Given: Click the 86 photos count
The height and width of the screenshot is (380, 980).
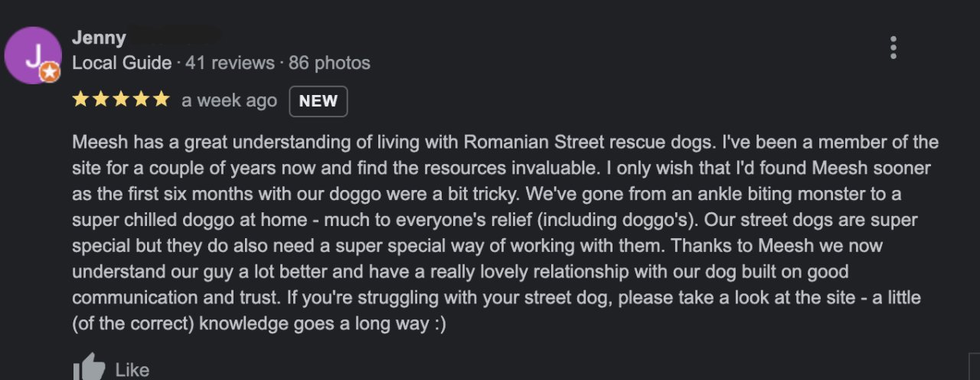Looking at the screenshot, I should (x=329, y=63).
